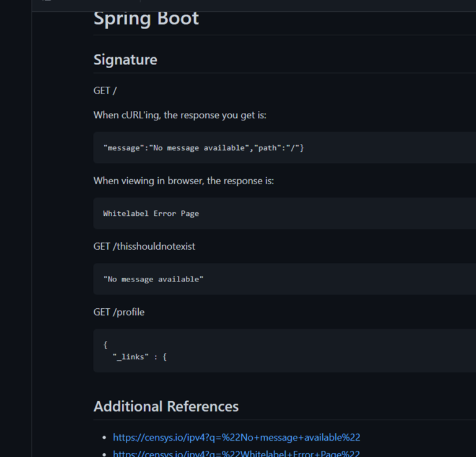Click the 'Additional References' heading
This screenshot has height=457, width=476.
point(166,406)
